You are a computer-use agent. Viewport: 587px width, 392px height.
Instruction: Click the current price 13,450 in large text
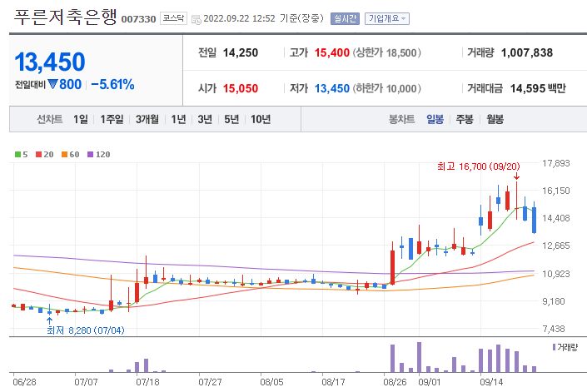[x=50, y=62]
